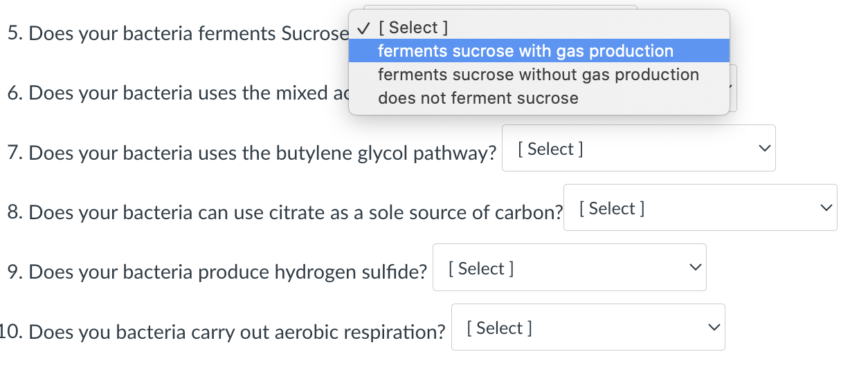Click the citrate sole carbon source question
The width and height of the screenshot is (868, 372).
click(285, 212)
